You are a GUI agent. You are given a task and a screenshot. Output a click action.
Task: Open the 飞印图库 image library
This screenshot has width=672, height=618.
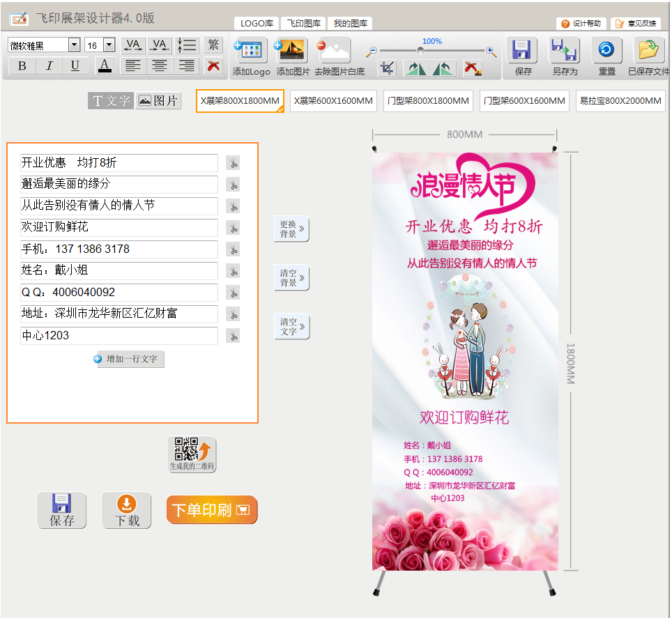[303, 23]
